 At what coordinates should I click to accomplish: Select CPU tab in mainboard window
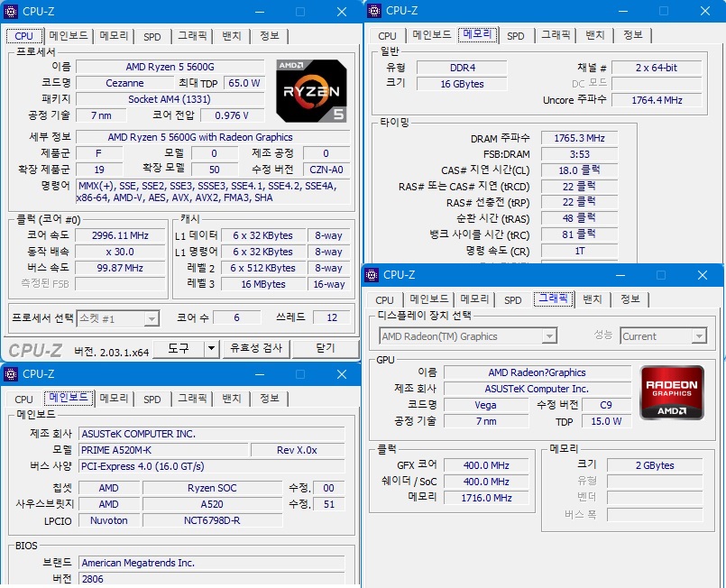click(23, 400)
